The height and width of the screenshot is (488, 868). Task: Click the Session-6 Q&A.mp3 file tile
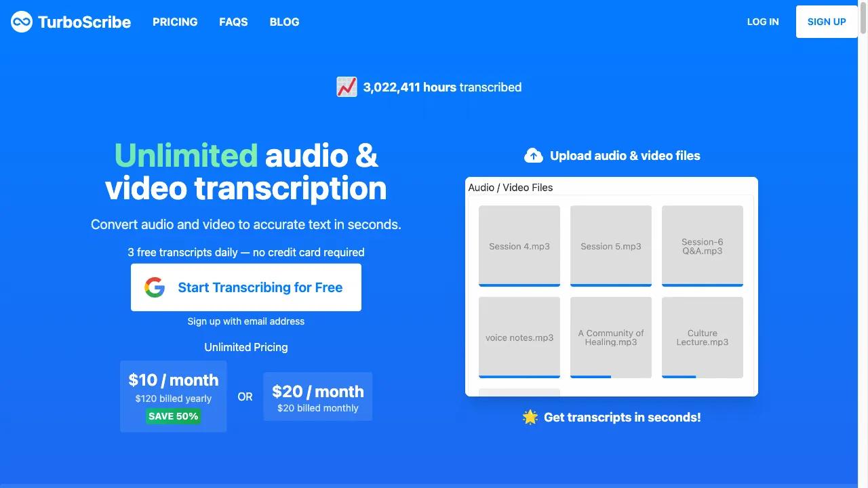703,246
